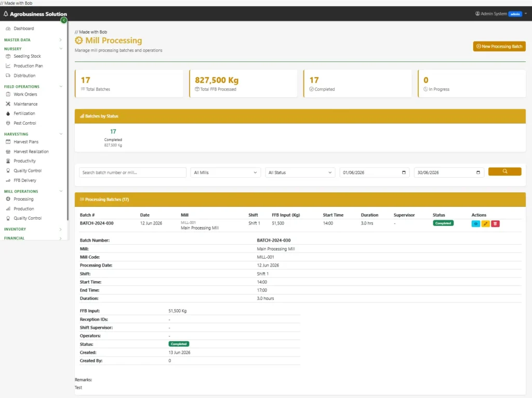
Task: Click the Productivity icon in sidebar
Action: (x=8, y=161)
